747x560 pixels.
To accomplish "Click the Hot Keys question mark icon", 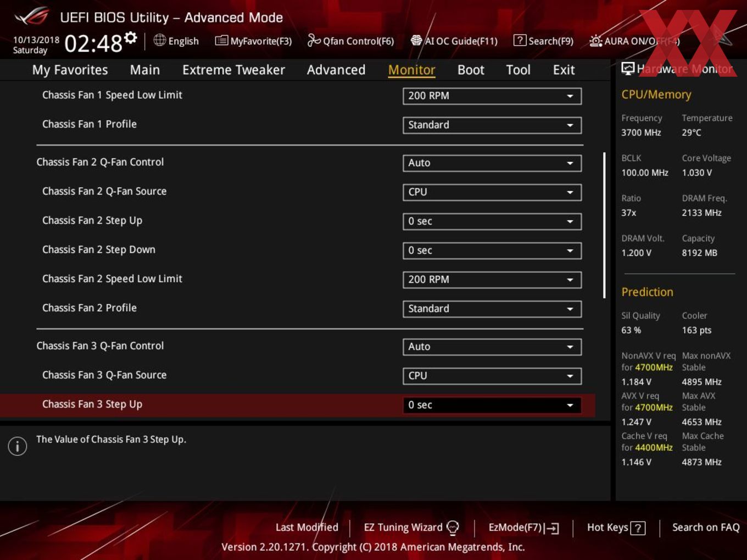I will [x=638, y=528].
